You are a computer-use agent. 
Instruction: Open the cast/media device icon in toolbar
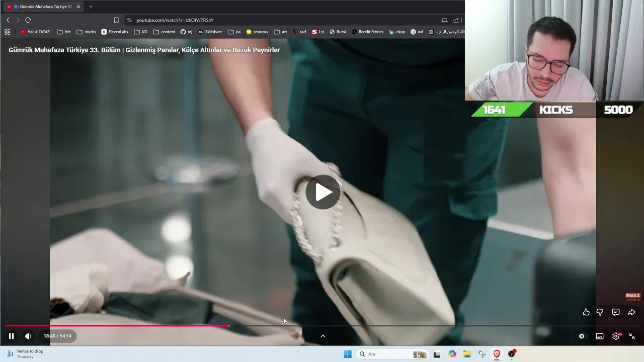click(x=445, y=20)
